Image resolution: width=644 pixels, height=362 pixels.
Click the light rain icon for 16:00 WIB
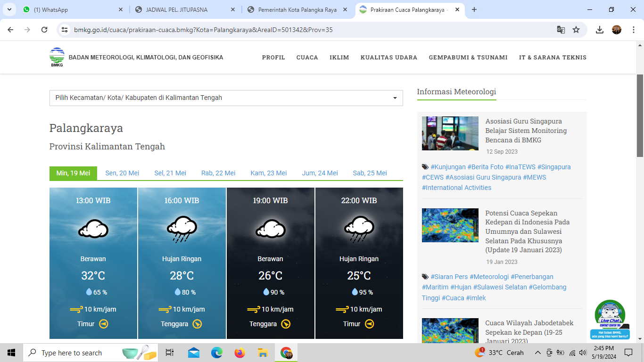click(x=182, y=230)
